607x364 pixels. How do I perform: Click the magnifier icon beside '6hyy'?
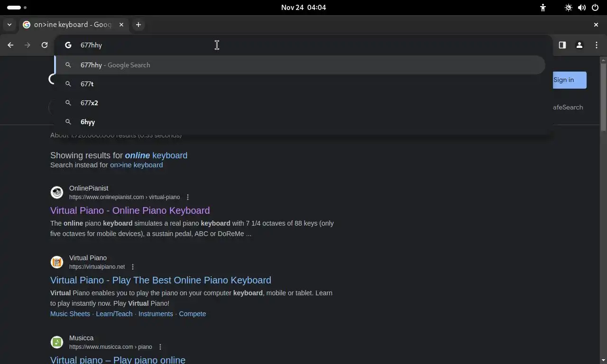point(68,122)
